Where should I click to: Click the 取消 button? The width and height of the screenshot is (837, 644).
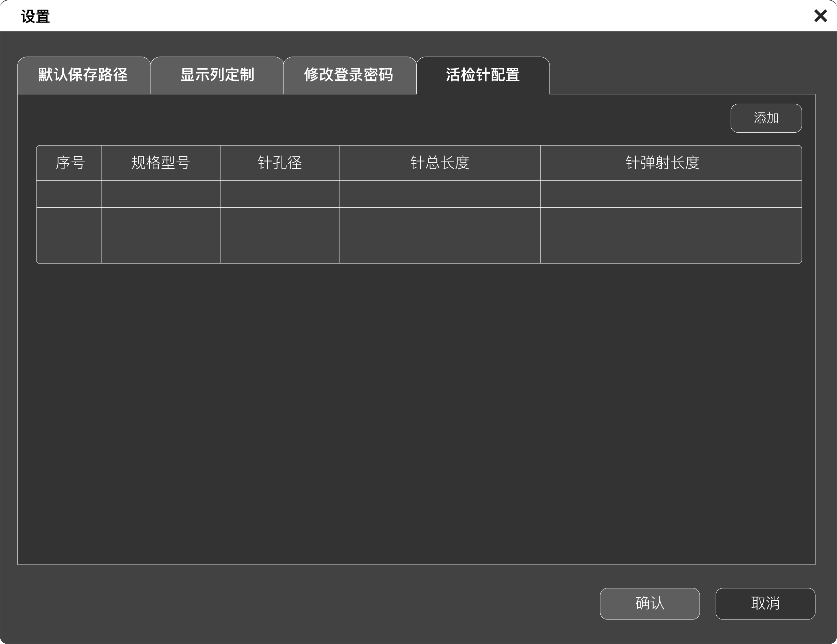click(765, 603)
